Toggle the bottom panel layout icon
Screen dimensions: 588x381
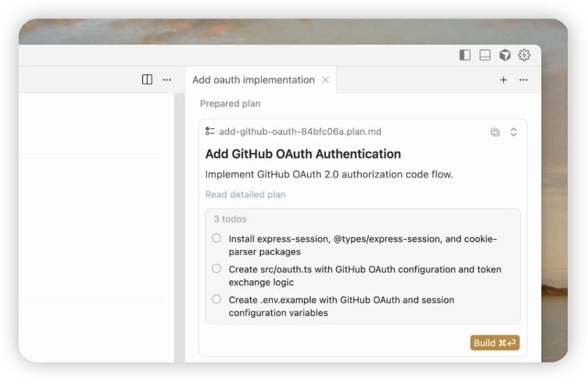click(485, 55)
